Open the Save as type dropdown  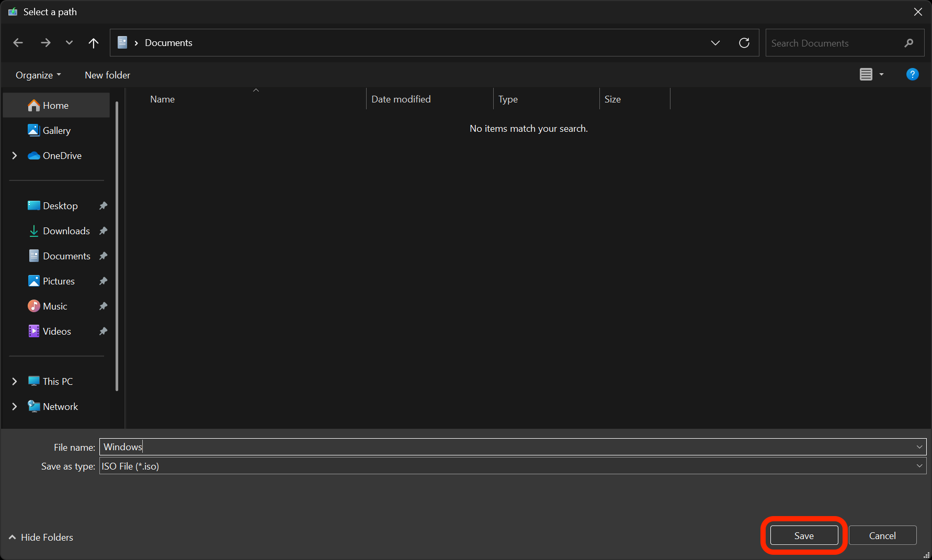919,466
